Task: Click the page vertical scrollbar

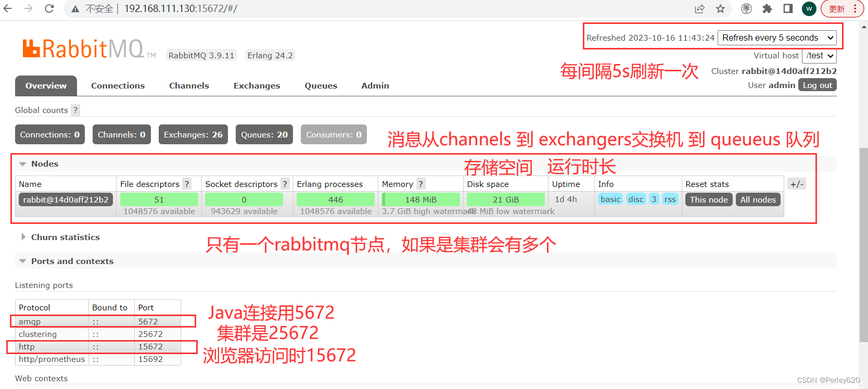Action: coord(863,245)
